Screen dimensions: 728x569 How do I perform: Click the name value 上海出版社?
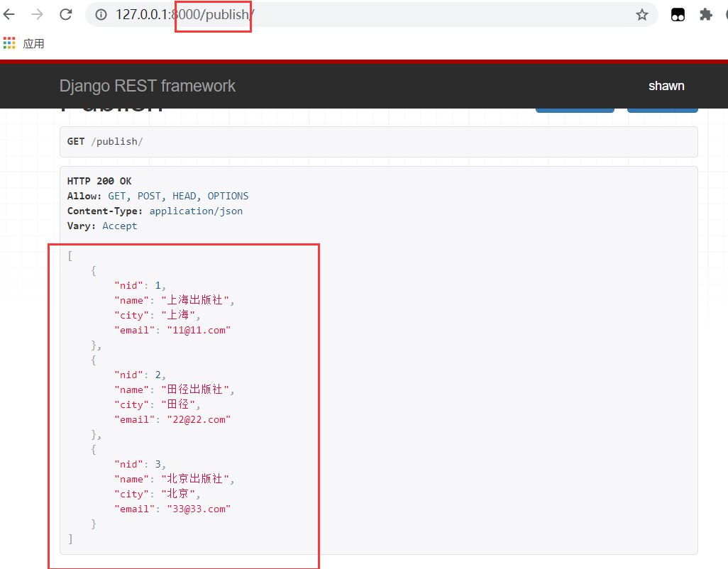pyautogui.click(x=195, y=300)
